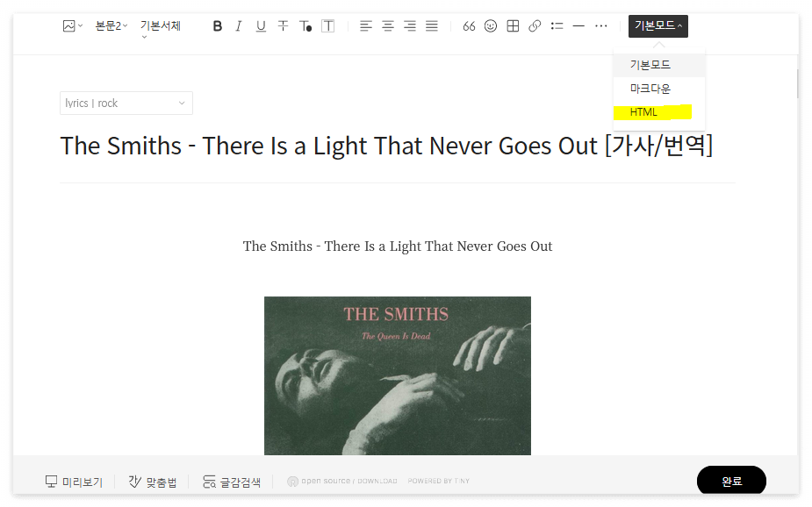Screen dimensions: 812x507
Task: Insert a blockquote
Action: [469, 25]
